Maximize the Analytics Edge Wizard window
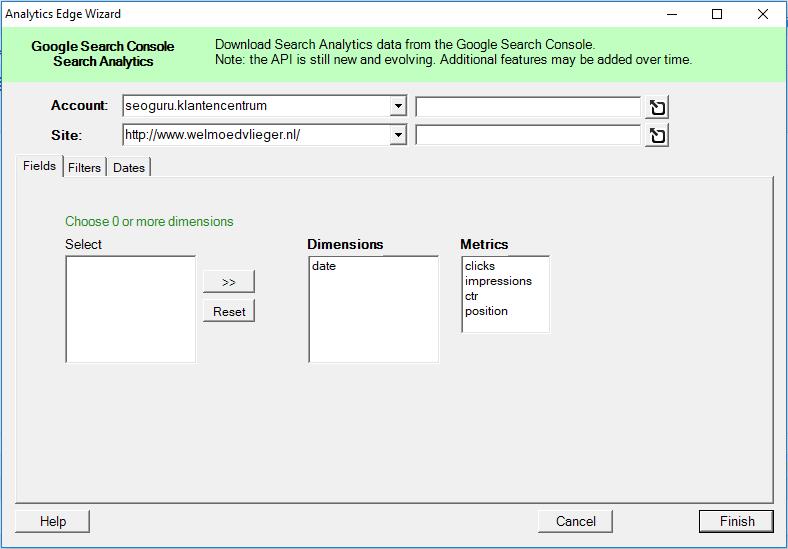788x549 pixels. tap(717, 14)
